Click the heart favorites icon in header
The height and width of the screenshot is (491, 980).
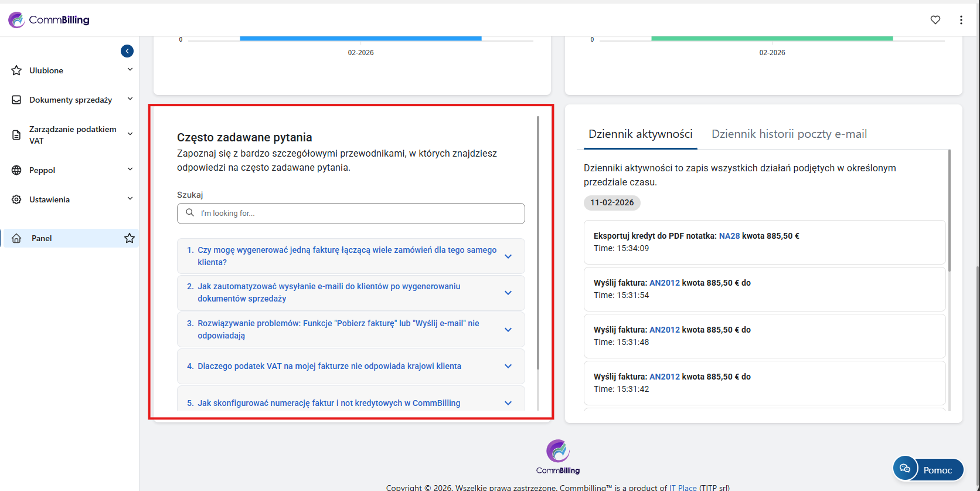935,20
